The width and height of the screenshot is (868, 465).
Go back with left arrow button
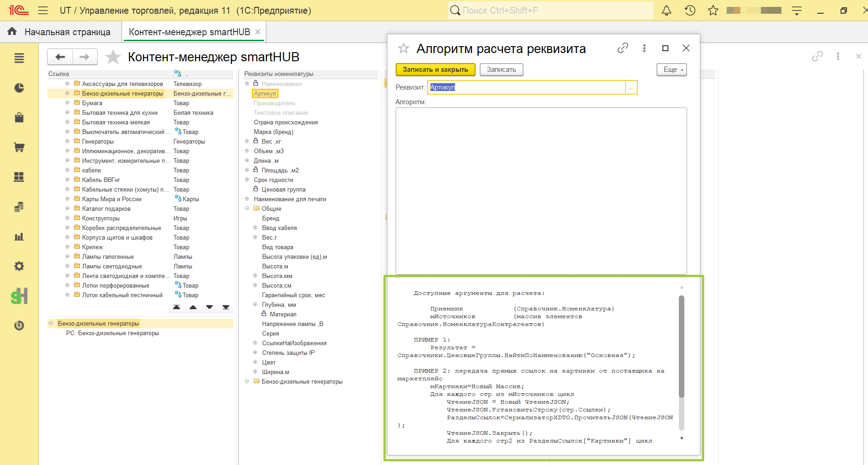click(x=60, y=57)
